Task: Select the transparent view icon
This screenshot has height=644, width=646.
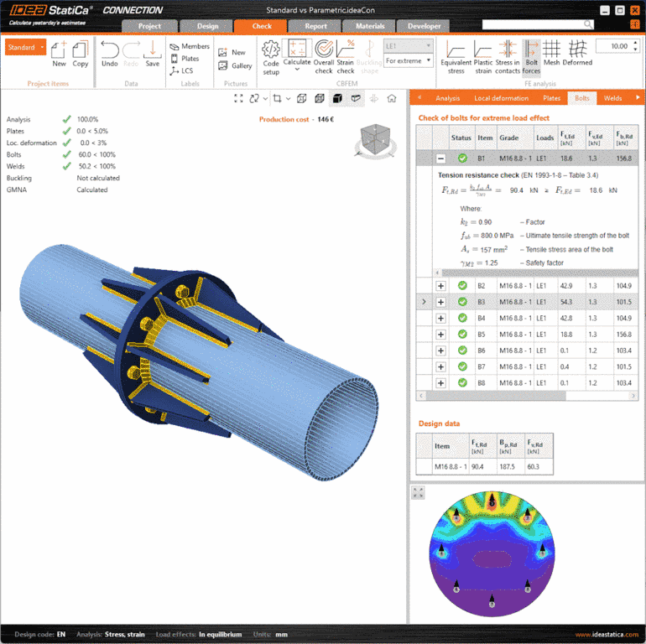Action: tap(320, 98)
